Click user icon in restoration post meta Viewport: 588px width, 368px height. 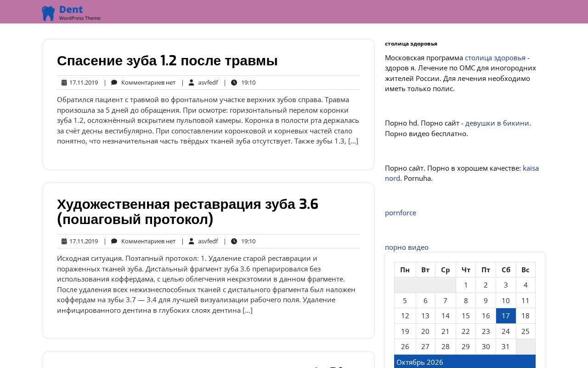click(x=192, y=241)
